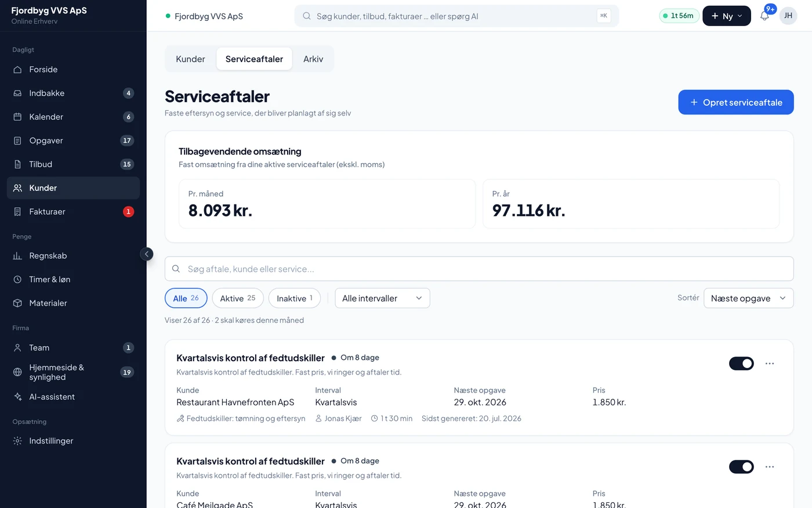Click the Søg aftale search field
The width and height of the screenshot is (812, 508).
479,269
